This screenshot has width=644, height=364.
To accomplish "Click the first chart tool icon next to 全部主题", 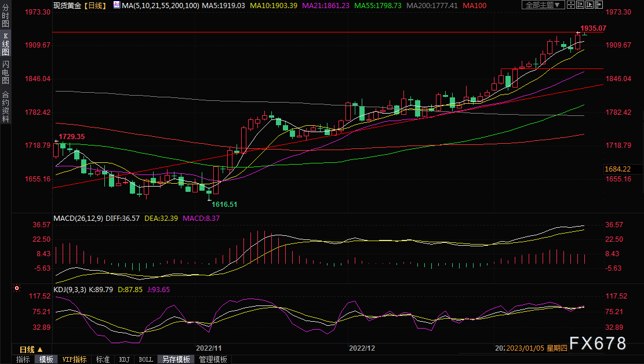I will click(x=572, y=5).
